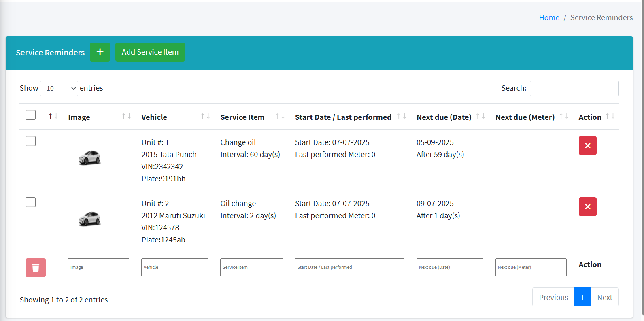The image size is (644, 321).
Task: Sort table by Vehicle column arrows
Action: (205, 117)
